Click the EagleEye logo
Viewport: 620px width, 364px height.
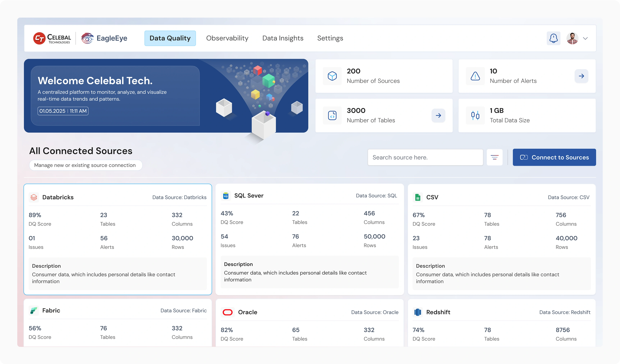(104, 38)
